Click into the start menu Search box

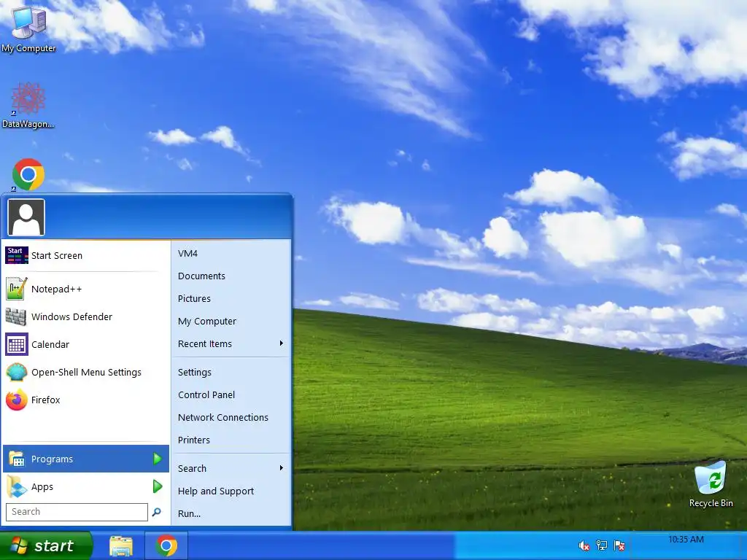[x=77, y=512]
